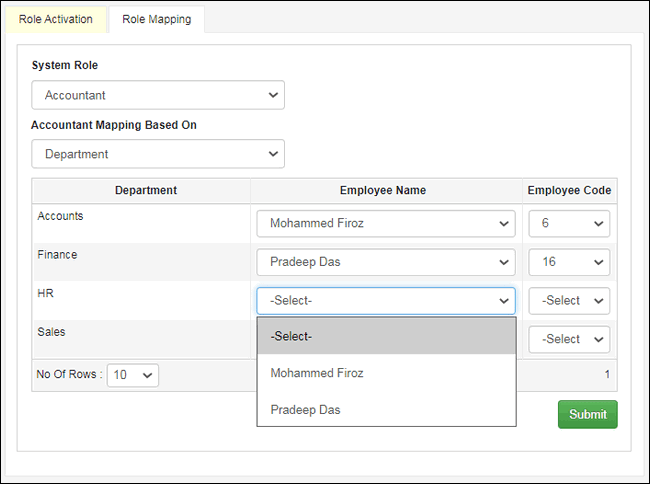Viewport: 650px width, 484px height.
Task: Open the System Role dropdown showing Accountant
Action: [x=158, y=95]
